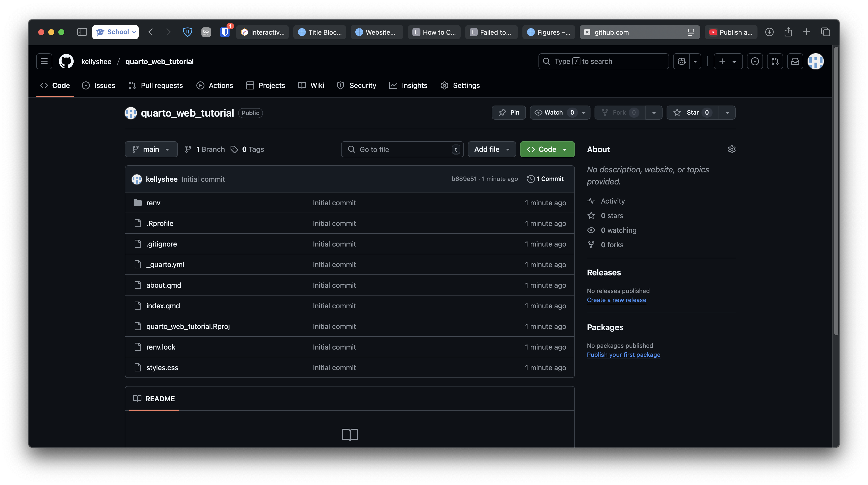Open the _quarto.yml file
This screenshot has width=868, height=485.
pyautogui.click(x=165, y=265)
